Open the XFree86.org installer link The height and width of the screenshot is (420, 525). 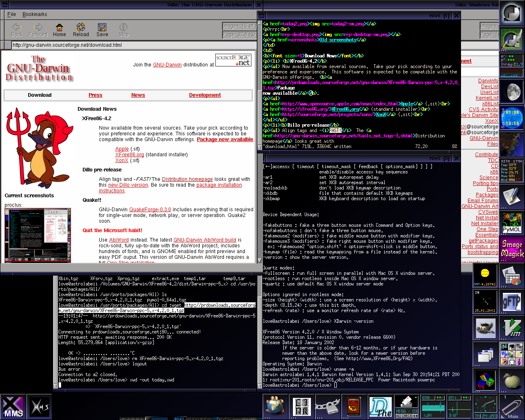(x=129, y=155)
